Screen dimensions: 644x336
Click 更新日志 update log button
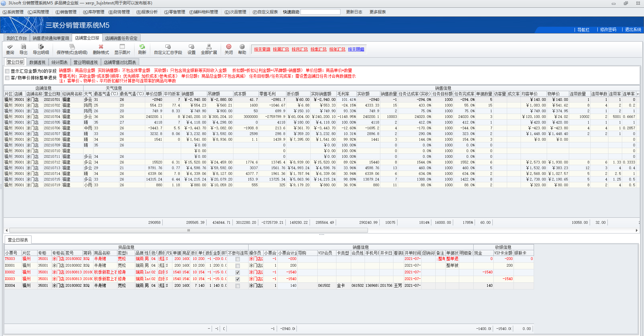(x=354, y=12)
